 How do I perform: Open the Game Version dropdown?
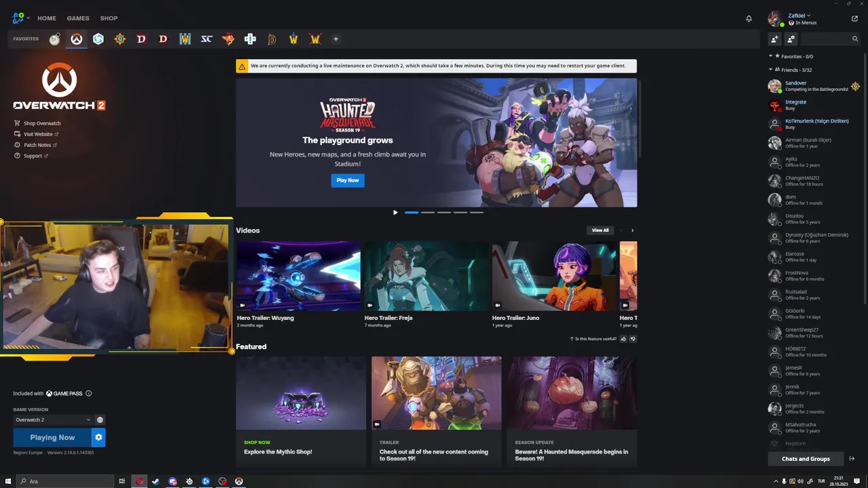pyautogui.click(x=53, y=420)
